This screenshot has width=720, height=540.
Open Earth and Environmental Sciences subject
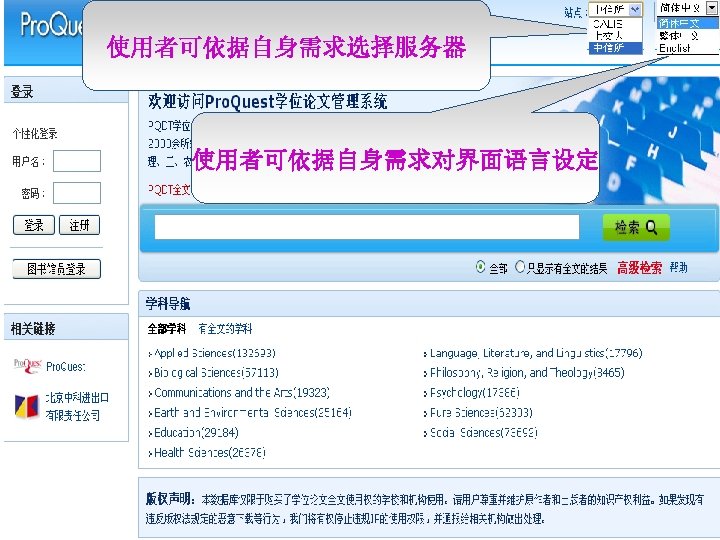coord(253,412)
